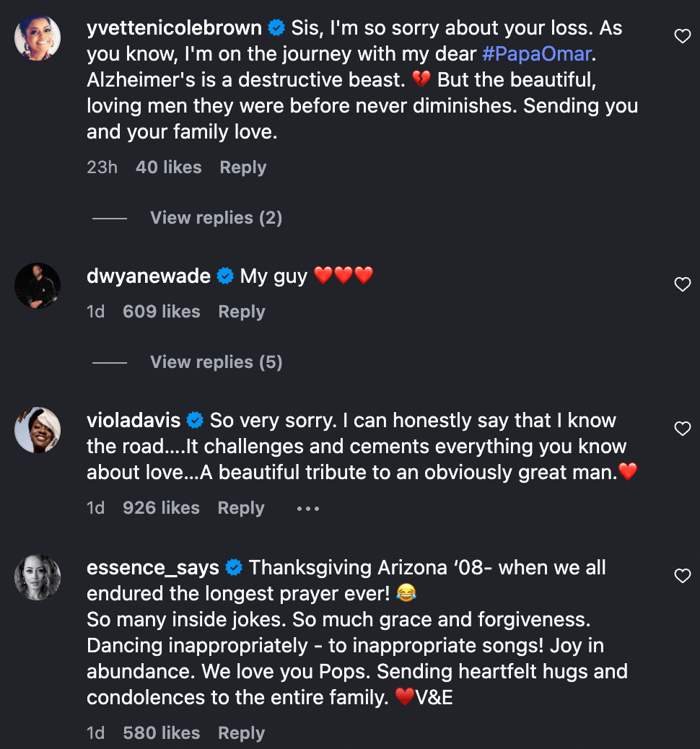Like dwyanewade's comment with the heart
700x749 pixels.
tap(682, 284)
